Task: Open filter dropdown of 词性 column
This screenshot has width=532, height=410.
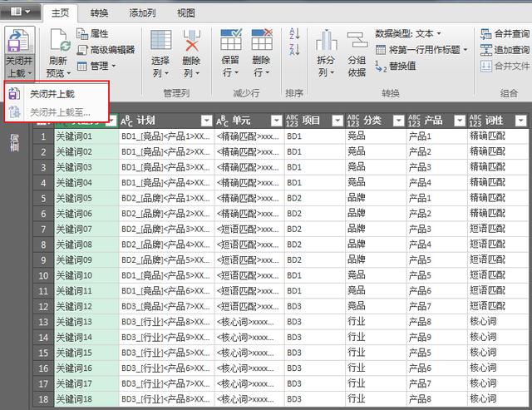Action: (520, 121)
